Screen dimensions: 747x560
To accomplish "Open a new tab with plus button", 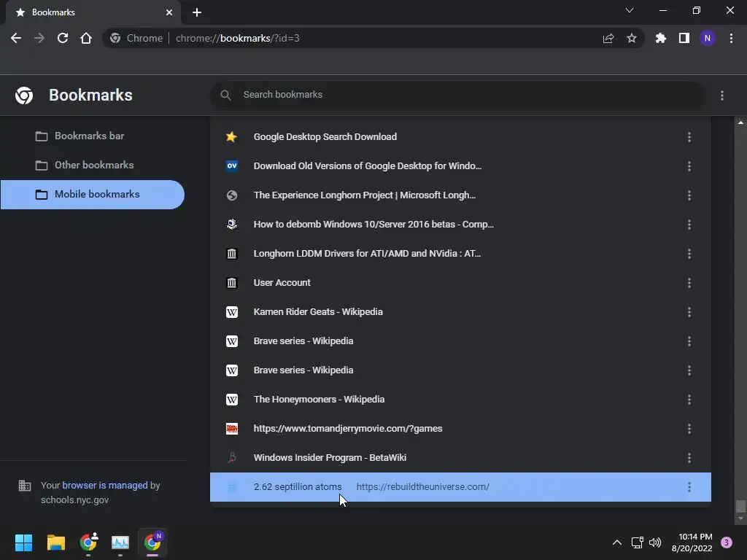I will click(197, 12).
